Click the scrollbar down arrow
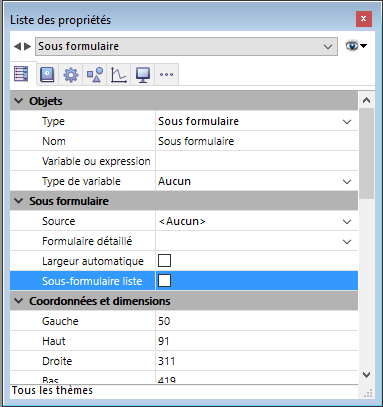 (x=366, y=375)
